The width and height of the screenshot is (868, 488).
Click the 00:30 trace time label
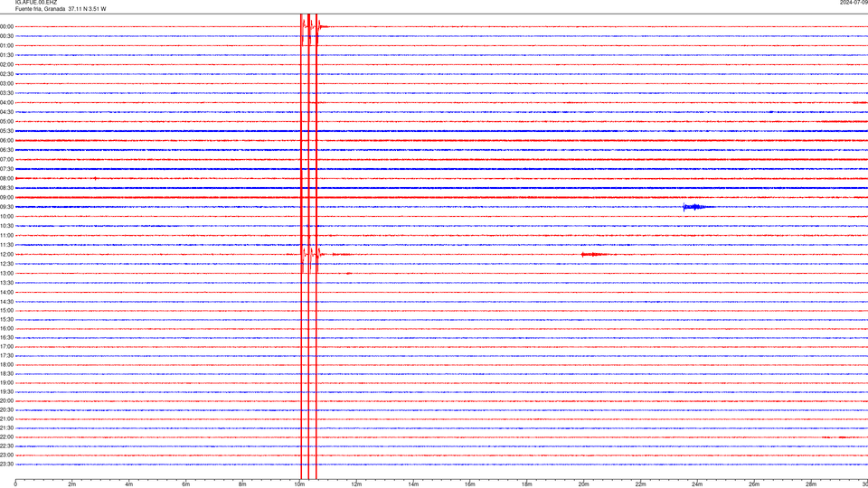point(6,36)
